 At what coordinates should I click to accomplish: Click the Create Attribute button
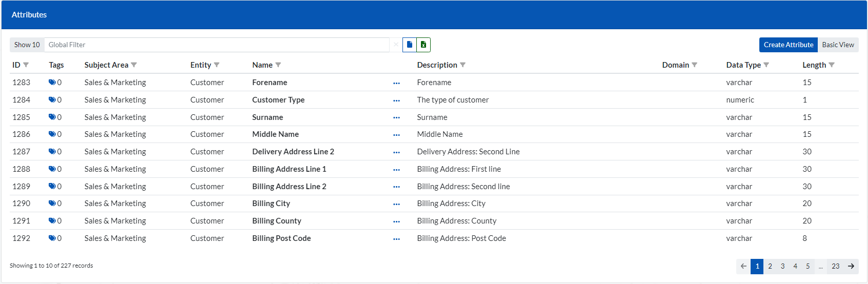pos(788,45)
